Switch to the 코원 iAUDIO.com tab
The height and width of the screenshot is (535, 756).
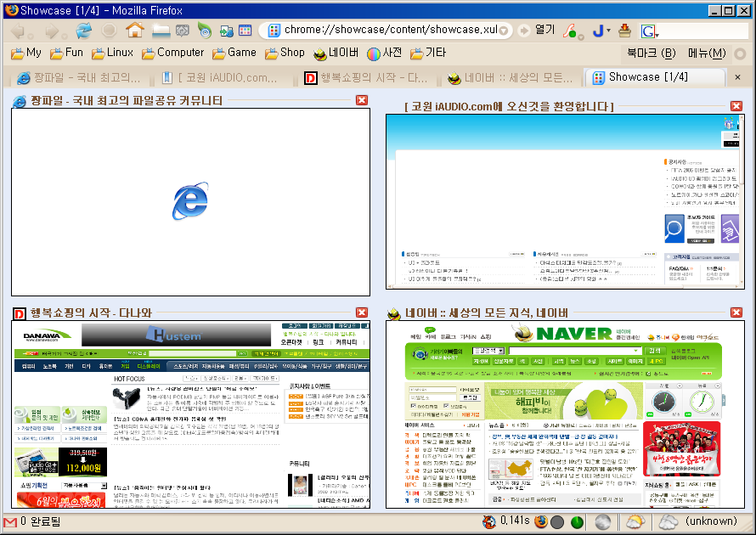point(221,77)
